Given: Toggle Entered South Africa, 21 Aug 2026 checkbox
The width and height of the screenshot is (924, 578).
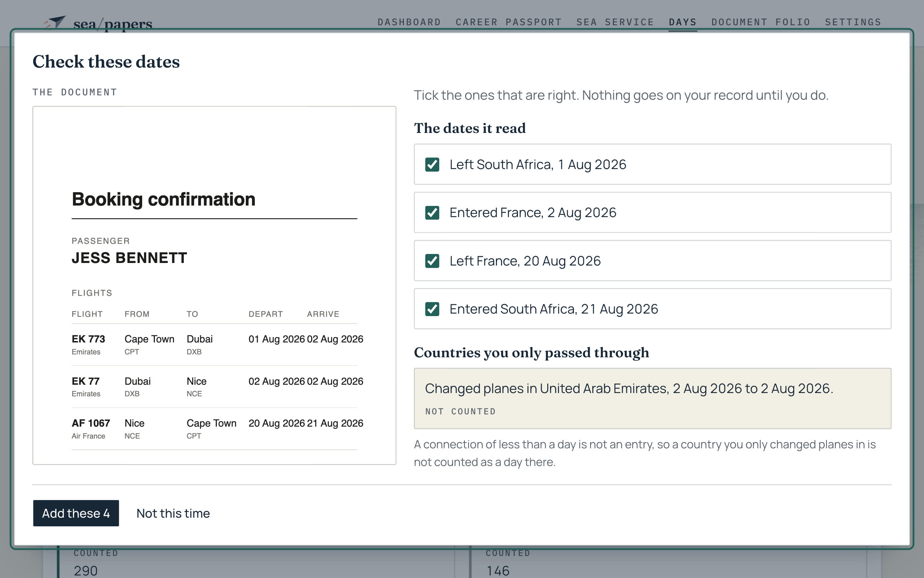Looking at the screenshot, I should [432, 309].
